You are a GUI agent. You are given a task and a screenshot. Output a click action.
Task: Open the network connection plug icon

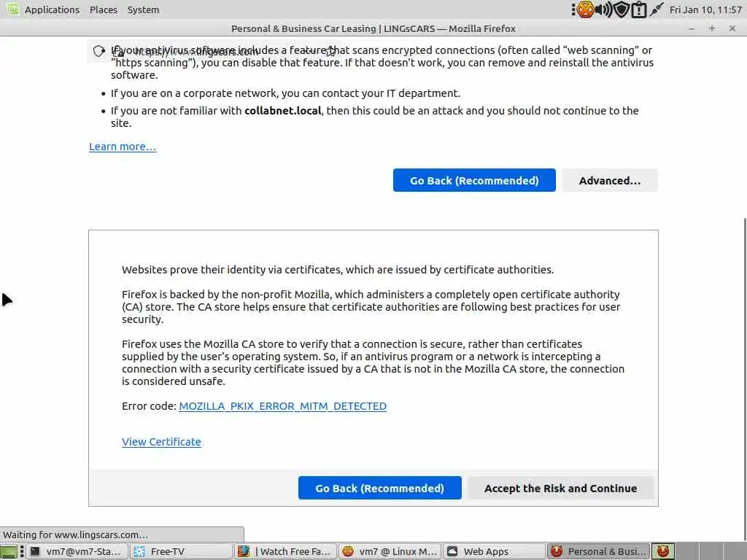click(657, 9)
